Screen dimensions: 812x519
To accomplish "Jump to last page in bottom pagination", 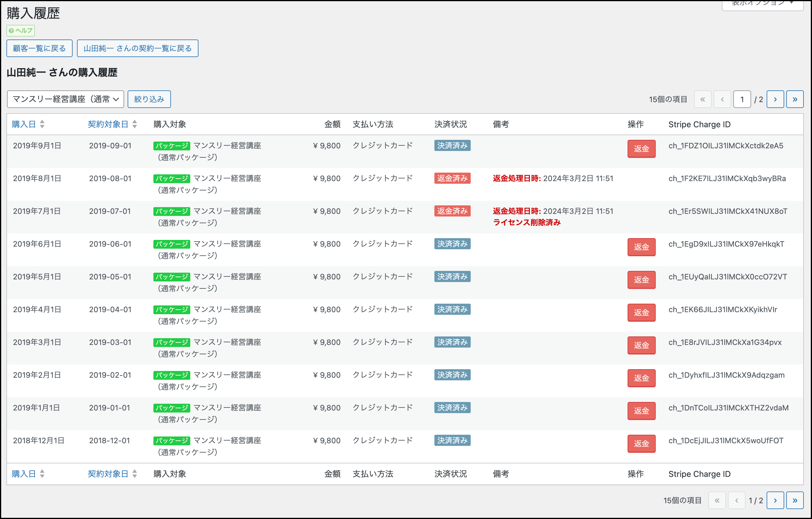I will coord(794,501).
